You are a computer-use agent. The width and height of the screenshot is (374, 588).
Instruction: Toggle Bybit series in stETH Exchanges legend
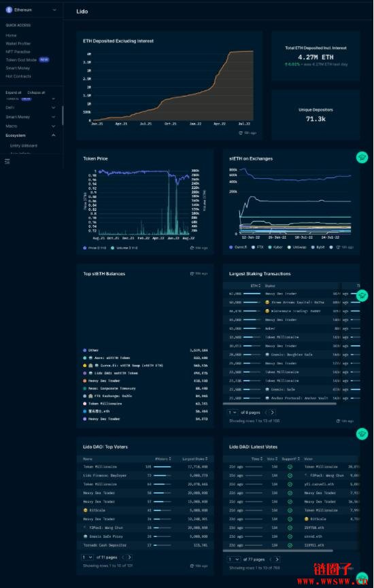tap(318, 247)
